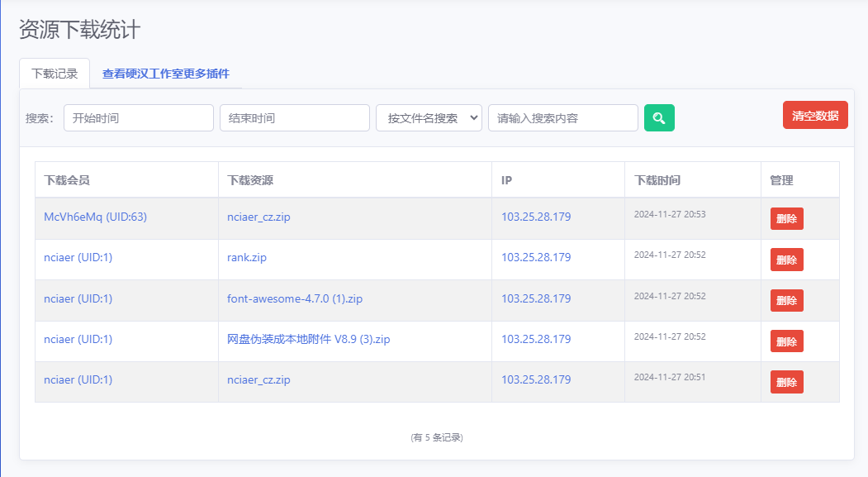
Task: Open the 查看硬汉工作室更多插件 tab
Action: (165, 74)
